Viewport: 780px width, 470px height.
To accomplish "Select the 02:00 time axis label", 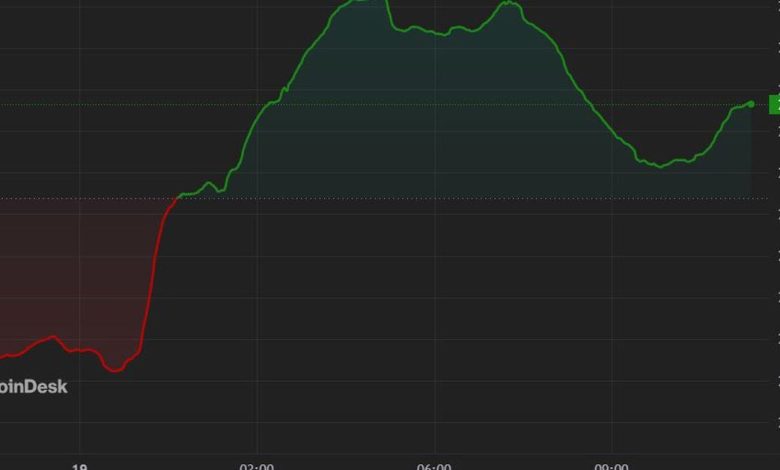I will point(257,465).
